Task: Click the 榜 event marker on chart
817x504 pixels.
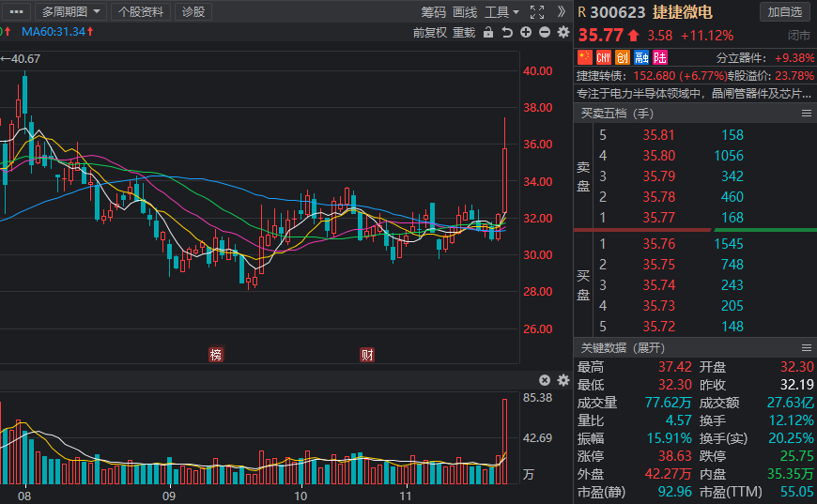Action: (216, 355)
